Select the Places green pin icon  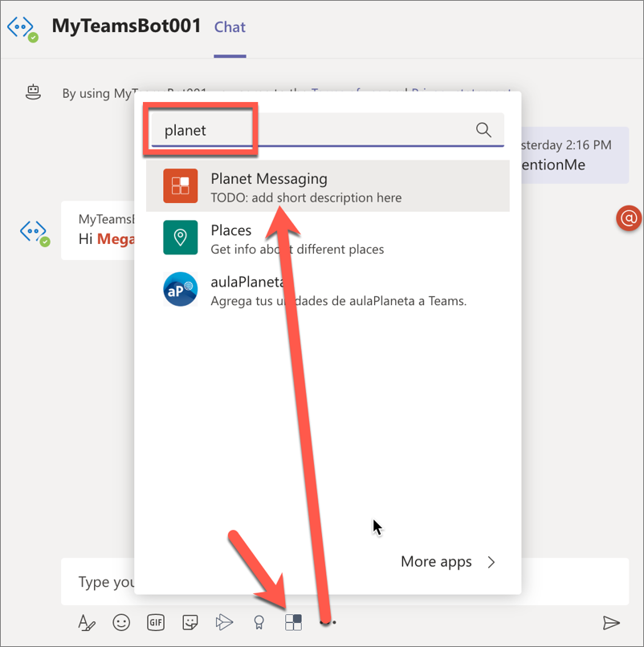tap(181, 238)
